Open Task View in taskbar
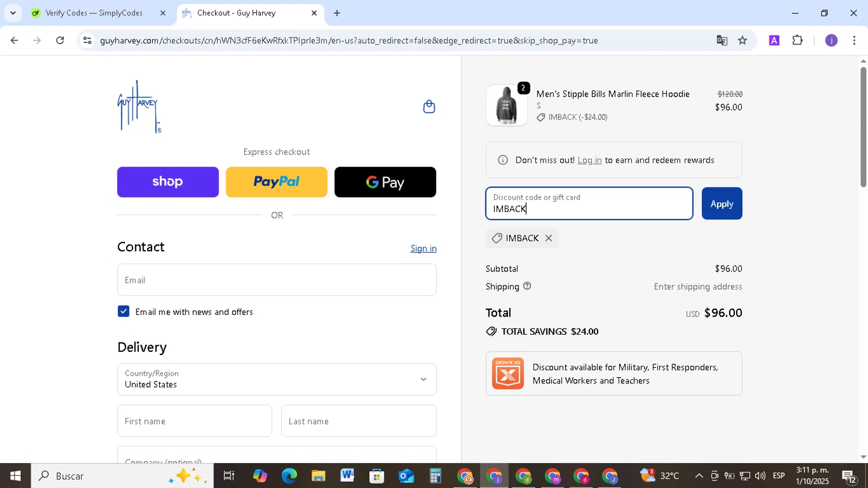Viewport: 868px width, 488px height. pyautogui.click(x=229, y=476)
